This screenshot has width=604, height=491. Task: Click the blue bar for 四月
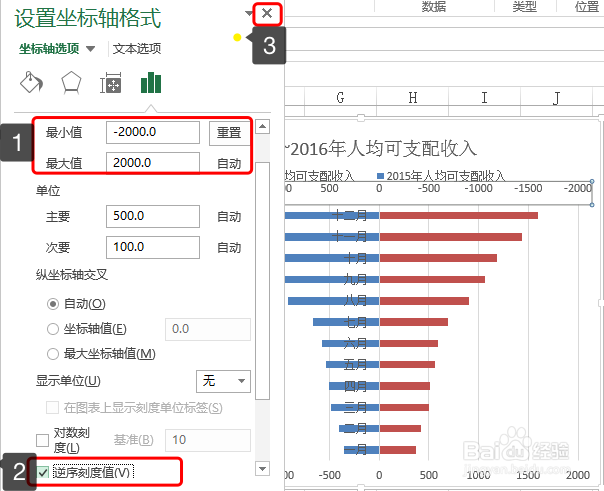click(354, 386)
